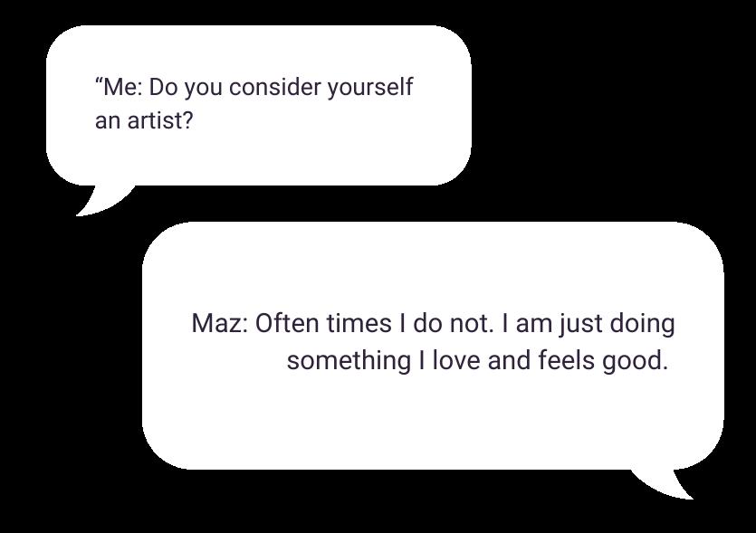Click the word "yourself" in the question

click(x=370, y=88)
